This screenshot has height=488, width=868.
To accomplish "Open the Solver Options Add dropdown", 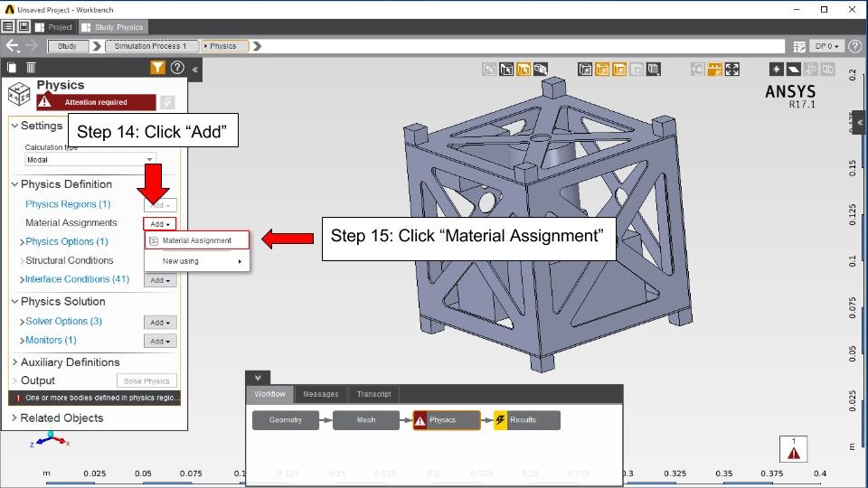I will point(160,323).
